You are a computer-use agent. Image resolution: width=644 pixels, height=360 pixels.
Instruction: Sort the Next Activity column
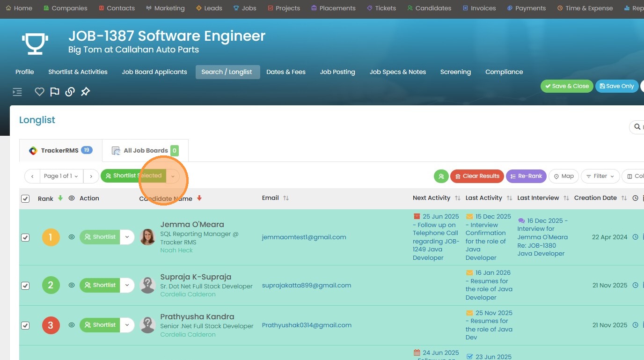458,198
